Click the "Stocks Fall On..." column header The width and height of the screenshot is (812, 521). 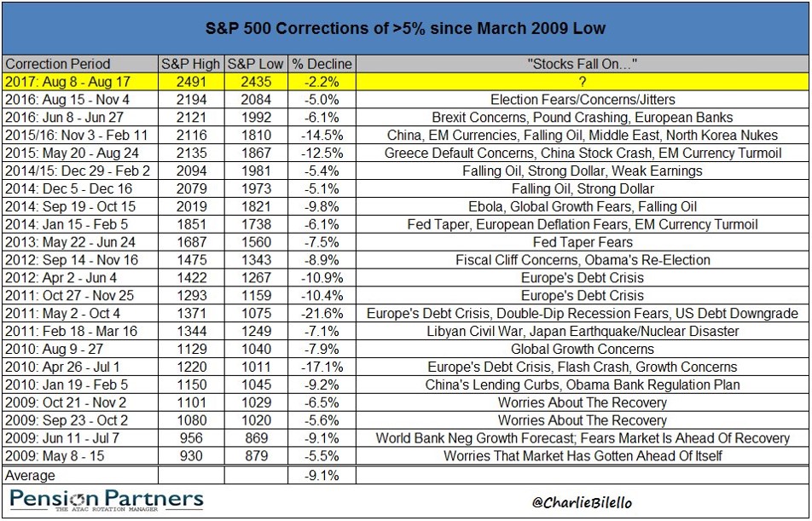583,64
